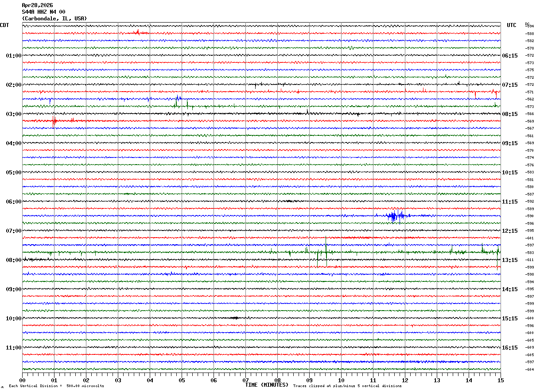
Task: Click the CDT timezone label
Action: tap(4, 25)
